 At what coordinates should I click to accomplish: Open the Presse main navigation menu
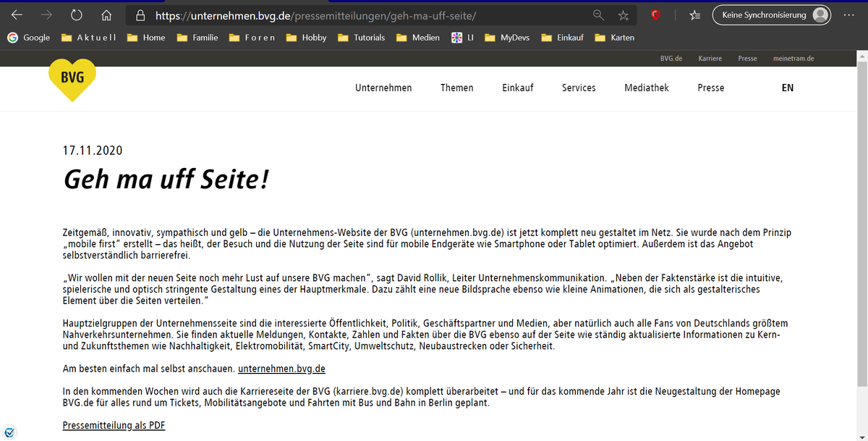[x=711, y=88]
